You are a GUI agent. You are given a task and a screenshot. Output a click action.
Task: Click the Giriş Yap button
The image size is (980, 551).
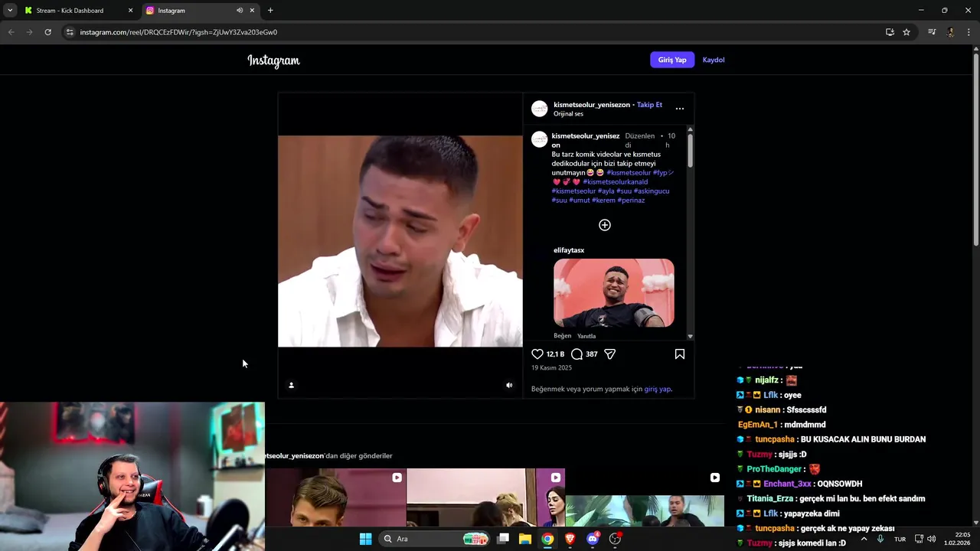pos(672,60)
